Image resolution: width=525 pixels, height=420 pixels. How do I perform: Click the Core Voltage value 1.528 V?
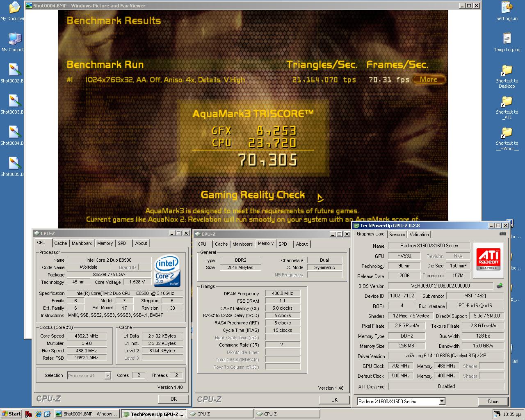[137, 282]
